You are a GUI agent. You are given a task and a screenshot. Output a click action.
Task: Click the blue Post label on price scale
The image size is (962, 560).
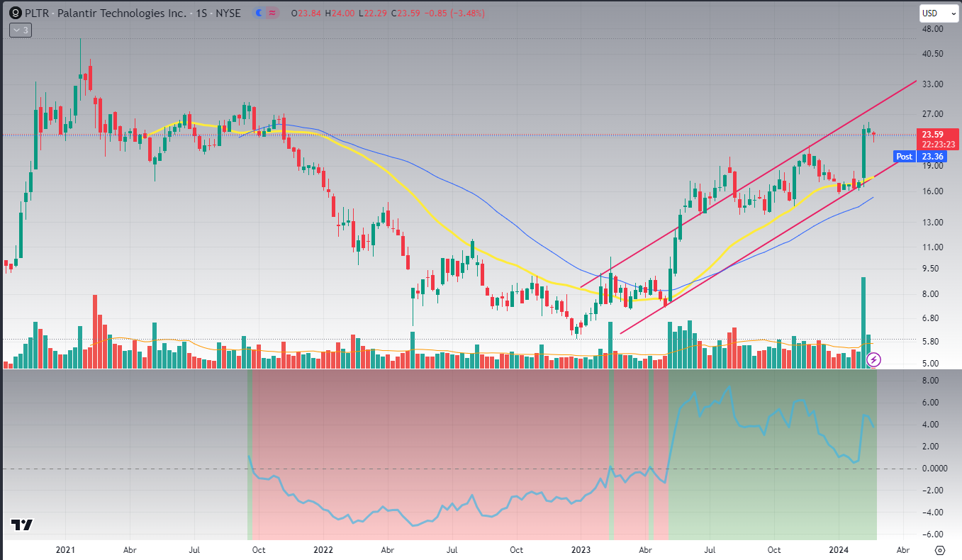coord(905,157)
